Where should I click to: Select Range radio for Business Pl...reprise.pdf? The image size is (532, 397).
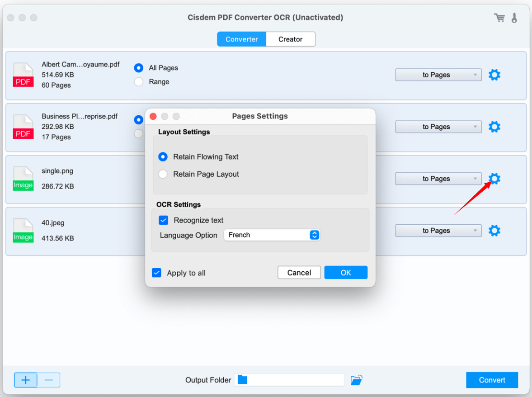tap(138, 134)
